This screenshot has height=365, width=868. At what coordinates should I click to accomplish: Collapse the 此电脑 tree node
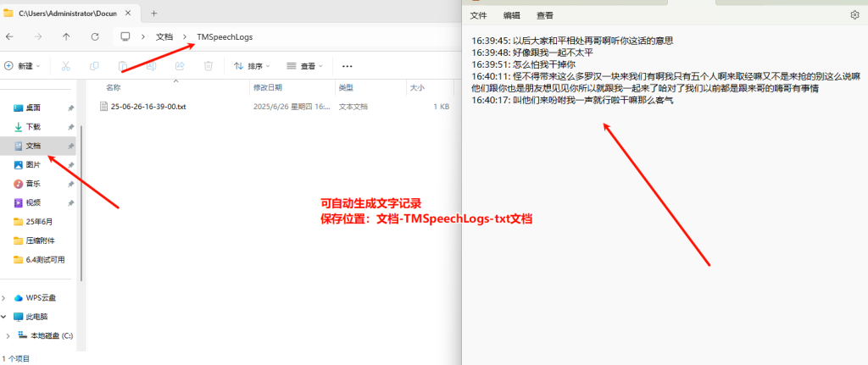(x=4, y=317)
